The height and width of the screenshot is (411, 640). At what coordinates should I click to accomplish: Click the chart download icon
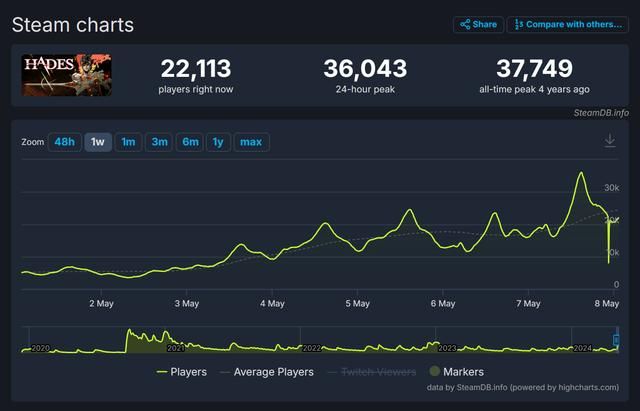click(x=610, y=141)
